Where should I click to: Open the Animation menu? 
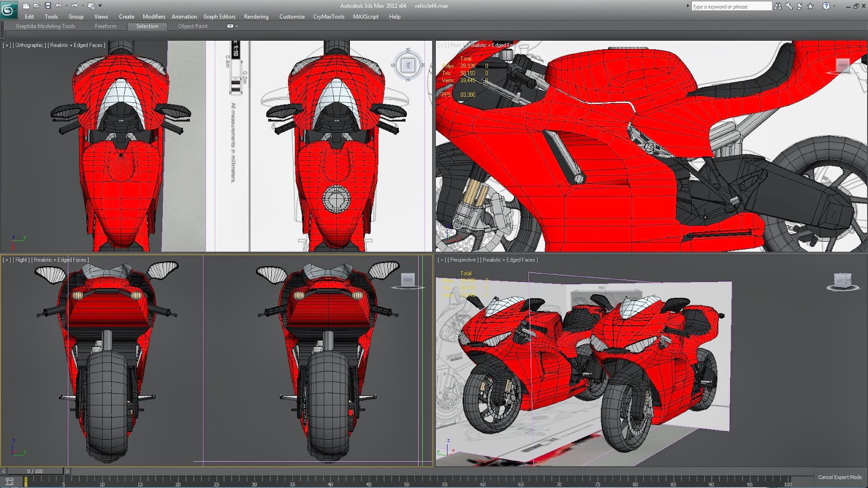click(184, 17)
